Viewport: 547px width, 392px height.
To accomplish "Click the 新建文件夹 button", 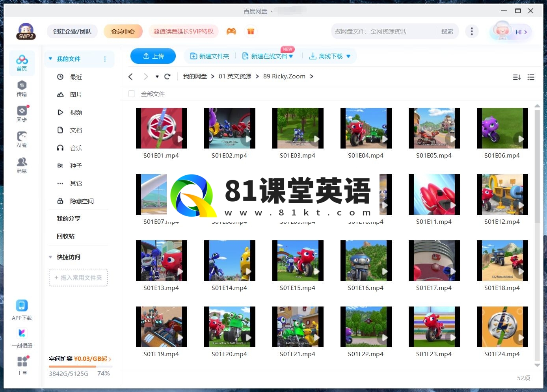I will pos(210,56).
